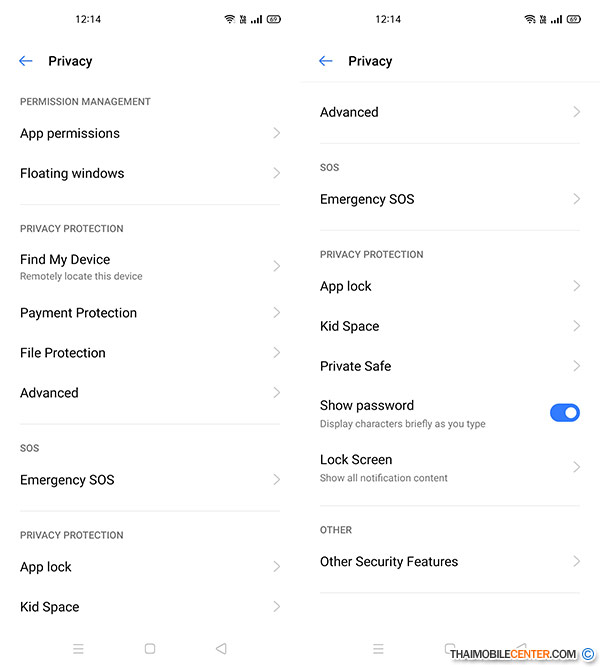This screenshot has width=600, height=667.
Task: Open Private Safe option
Action: (356, 366)
